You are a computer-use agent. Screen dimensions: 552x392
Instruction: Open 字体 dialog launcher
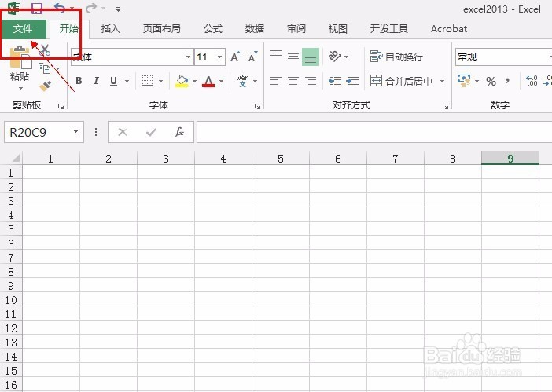(257, 106)
